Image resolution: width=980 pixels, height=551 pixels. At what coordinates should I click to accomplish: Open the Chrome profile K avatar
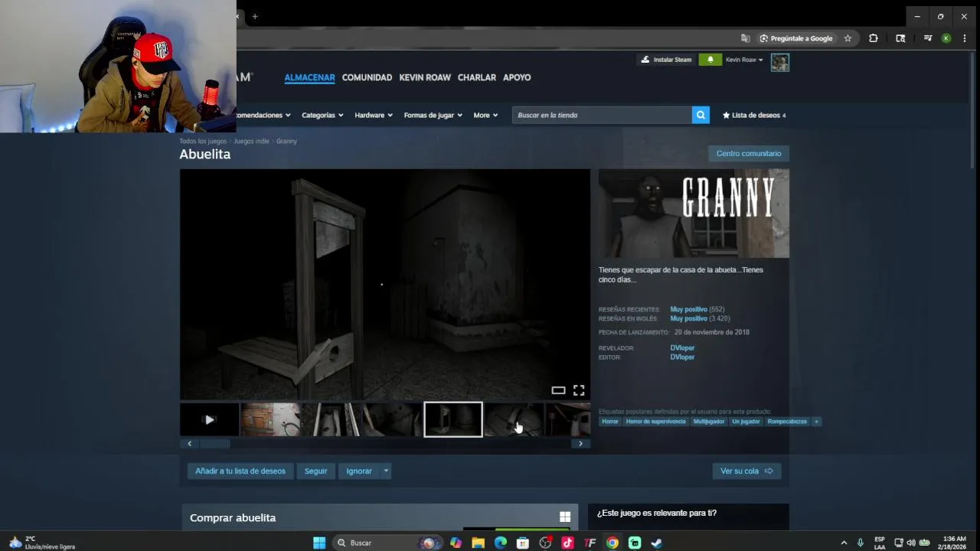click(x=946, y=38)
